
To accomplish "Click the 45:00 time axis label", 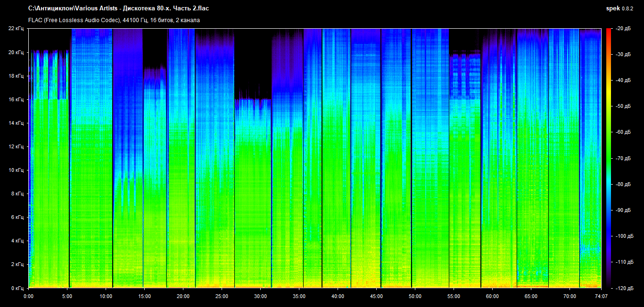I will [376, 297].
